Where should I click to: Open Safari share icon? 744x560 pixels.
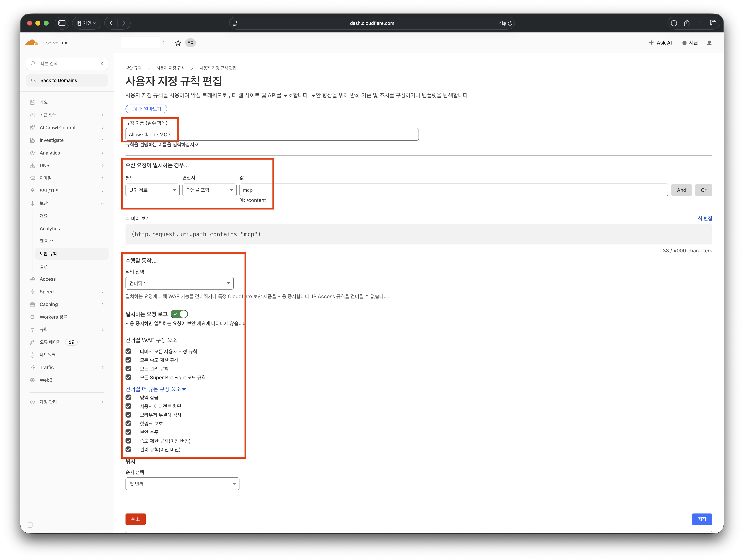687,23
